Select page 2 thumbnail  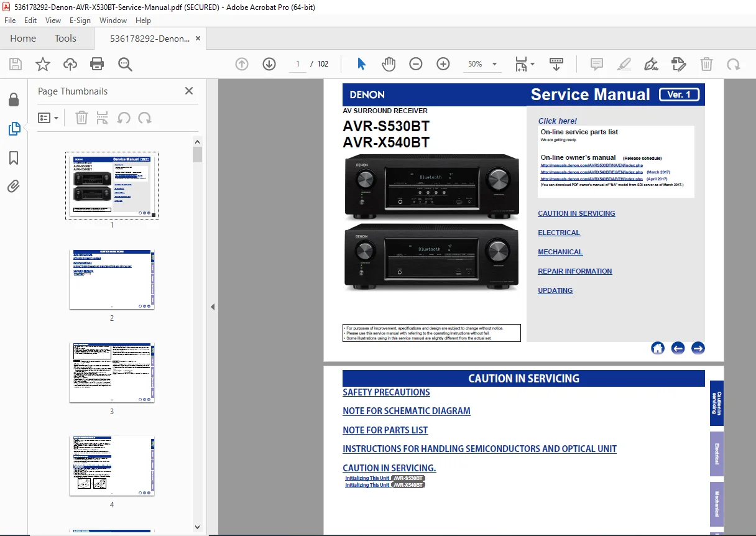tap(112, 280)
